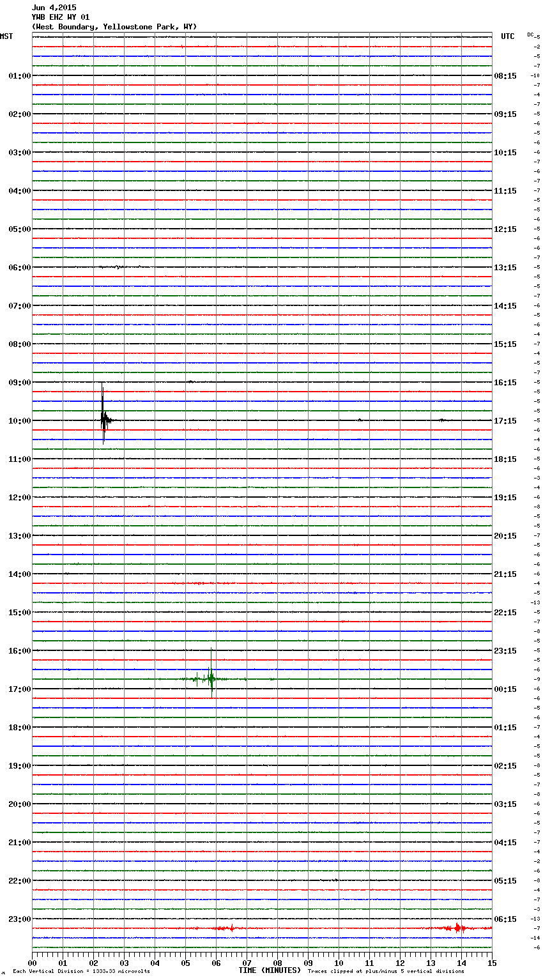Click the 'Traces clipped' footer note

tap(386, 972)
